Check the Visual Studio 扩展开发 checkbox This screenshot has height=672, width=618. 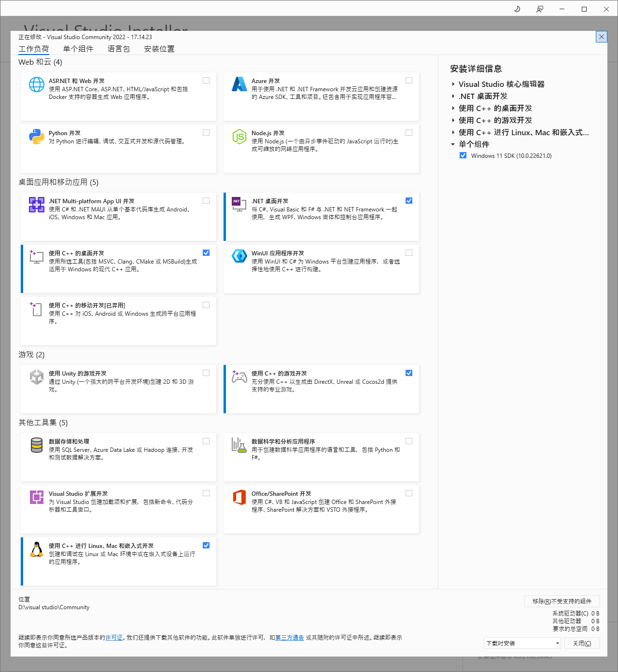206,493
